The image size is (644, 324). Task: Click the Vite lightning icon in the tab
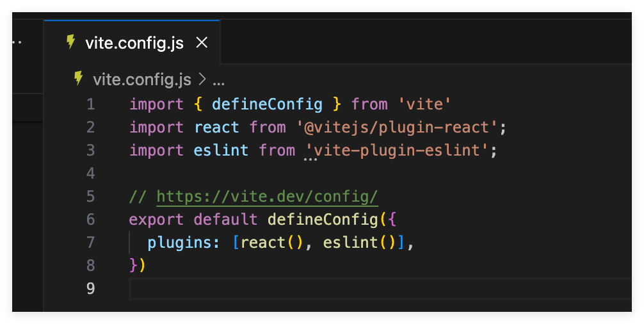point(71,42)
